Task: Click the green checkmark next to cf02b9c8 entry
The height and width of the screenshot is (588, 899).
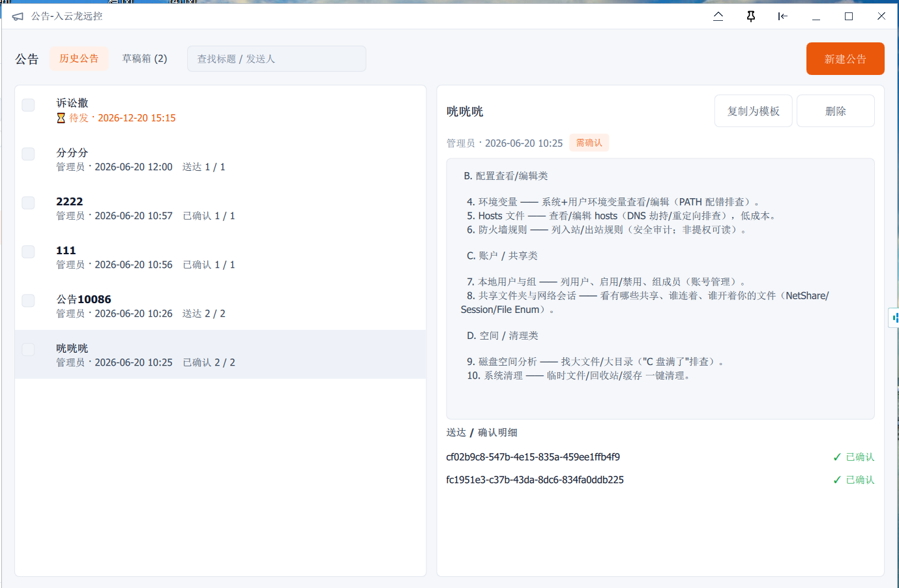Action: 838,457
